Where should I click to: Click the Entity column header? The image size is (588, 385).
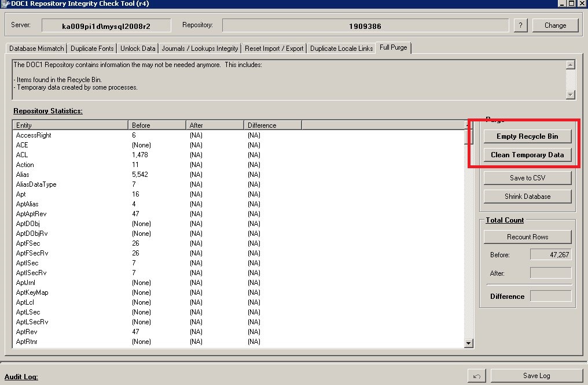click(x=69, y=125)
